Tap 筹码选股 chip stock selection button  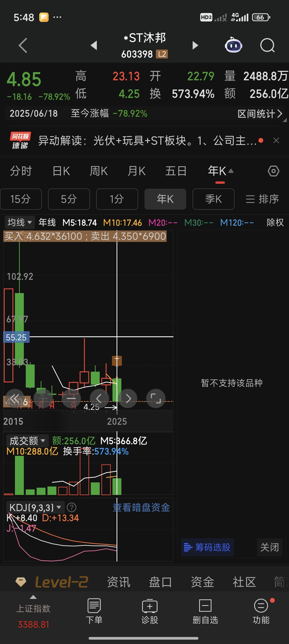coord(207,547)
